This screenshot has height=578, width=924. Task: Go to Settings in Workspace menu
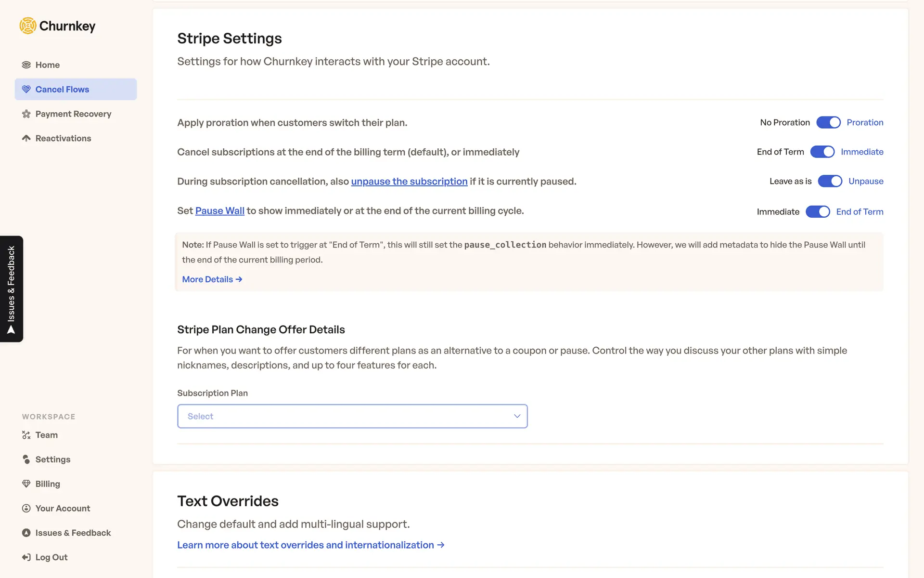pyautogui.click(x=53, y=460)
